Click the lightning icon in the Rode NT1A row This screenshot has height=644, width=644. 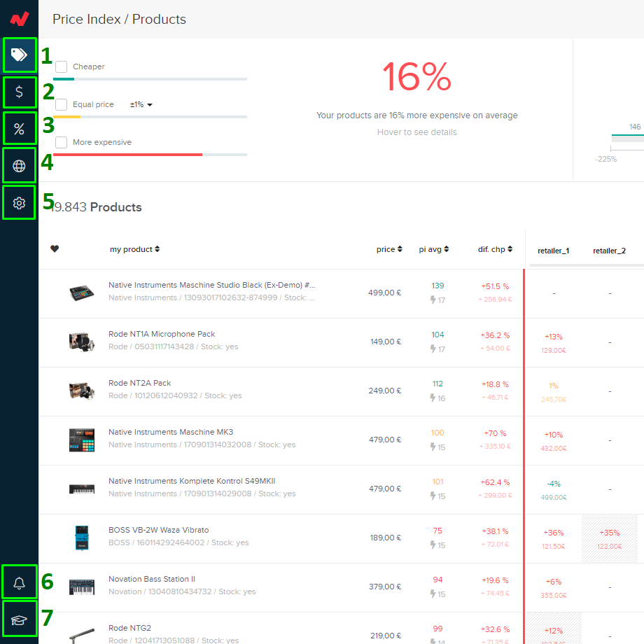point(433,349)
